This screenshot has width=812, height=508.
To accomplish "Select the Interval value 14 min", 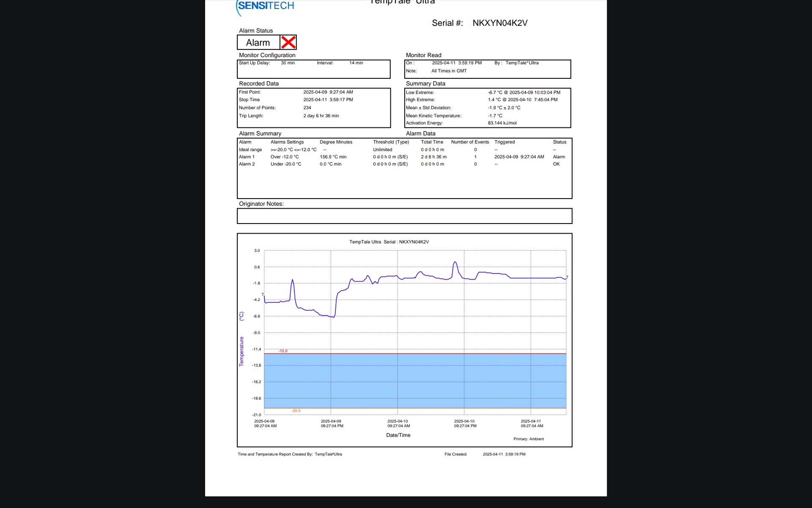I will (356, 63).
